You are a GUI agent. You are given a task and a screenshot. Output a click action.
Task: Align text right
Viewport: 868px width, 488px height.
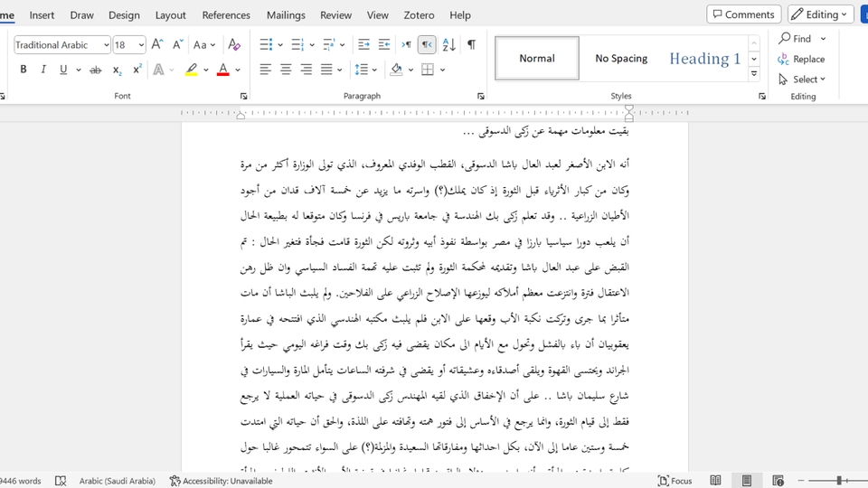(307, 70)
